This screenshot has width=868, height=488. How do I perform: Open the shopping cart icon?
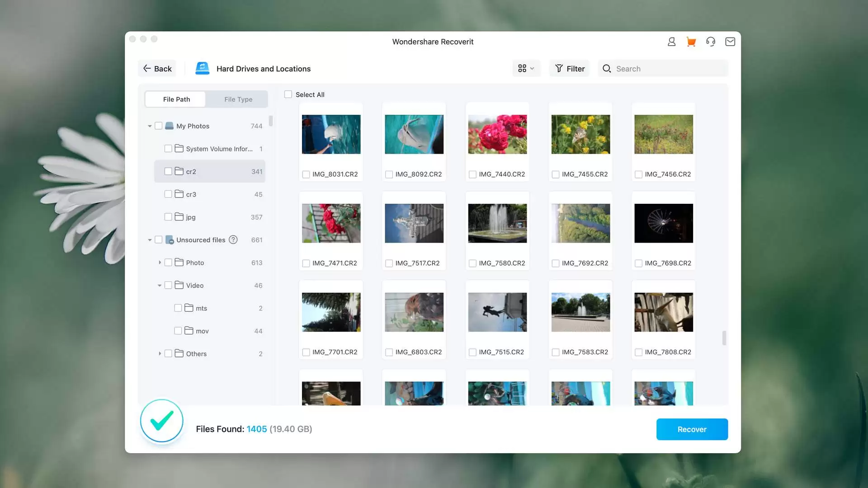click(691, 42)
